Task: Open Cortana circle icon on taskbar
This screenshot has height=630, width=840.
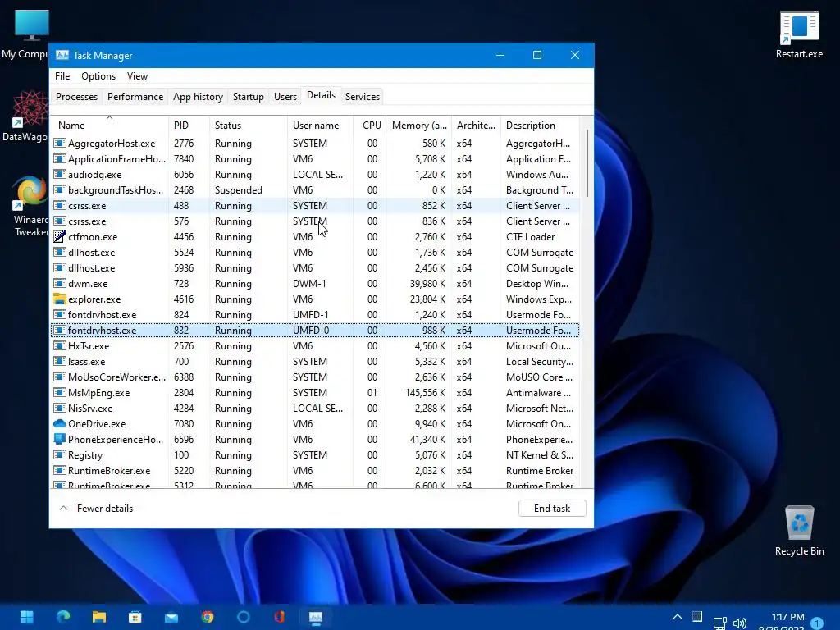Action: [x=243, y=617]
